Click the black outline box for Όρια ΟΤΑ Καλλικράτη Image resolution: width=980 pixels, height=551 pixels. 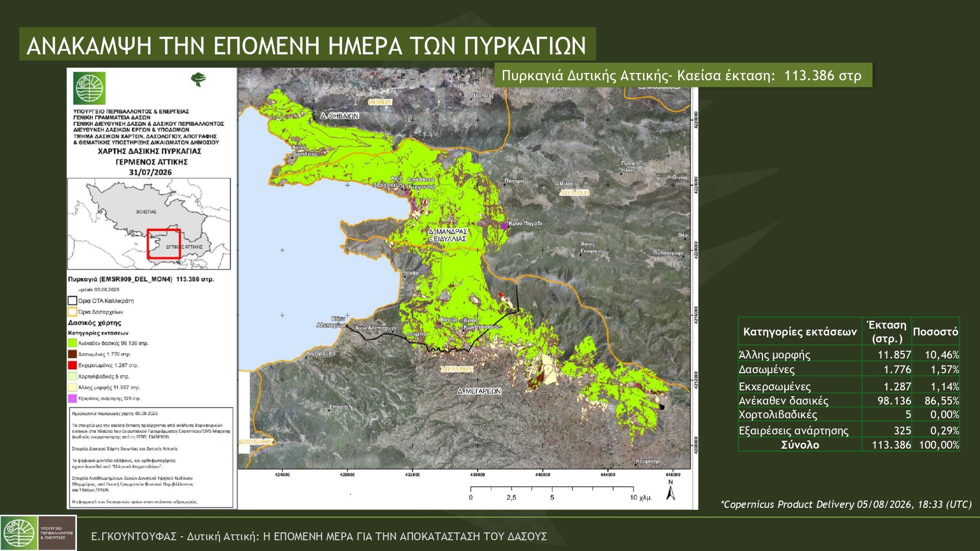[x=73, y=301]
